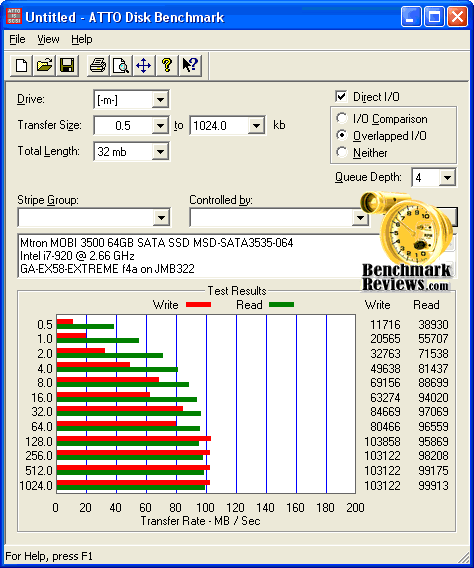Toggle the Direct I/O checkbox

click(341, 96)
